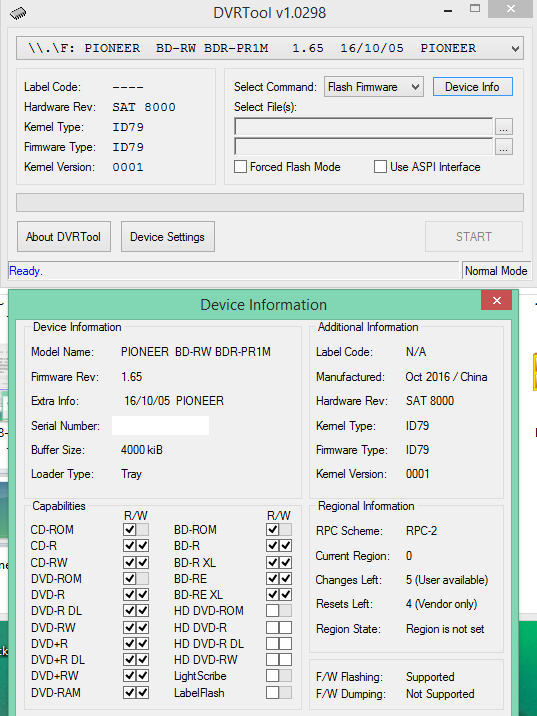This screenshot has height=716, width=537.
Task: Close the Device Information window
Action: 496,300
